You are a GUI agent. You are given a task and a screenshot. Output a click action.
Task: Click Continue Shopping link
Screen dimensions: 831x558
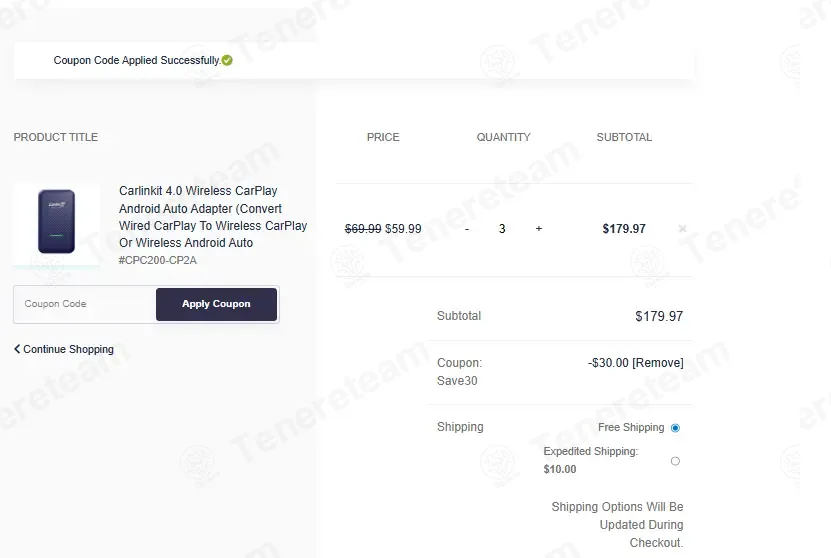click(68, 349)
